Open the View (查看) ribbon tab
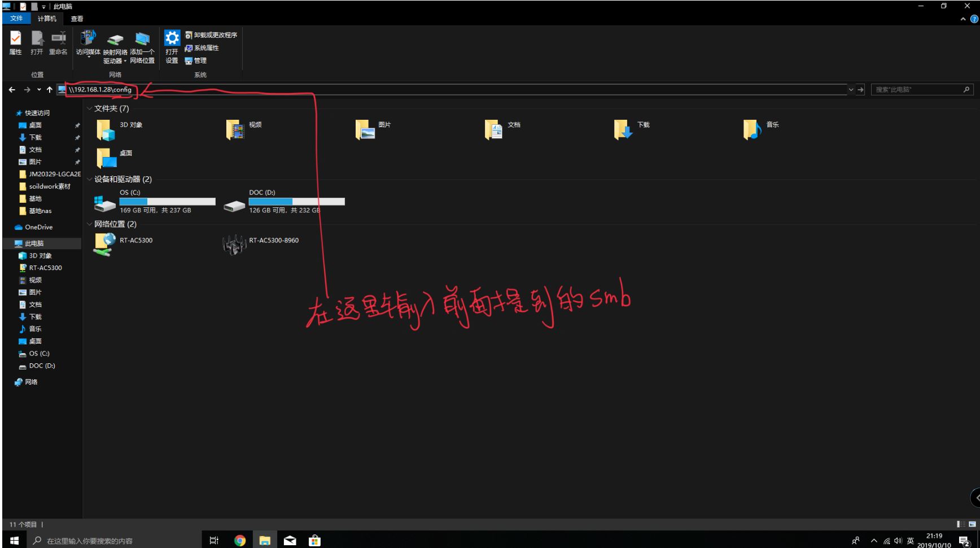The image size is (980, 548). tap(77, 19)
